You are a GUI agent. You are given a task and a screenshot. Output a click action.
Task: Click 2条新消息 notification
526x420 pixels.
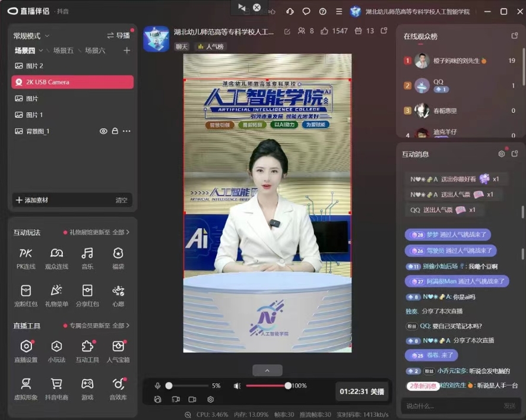(423, 386)
